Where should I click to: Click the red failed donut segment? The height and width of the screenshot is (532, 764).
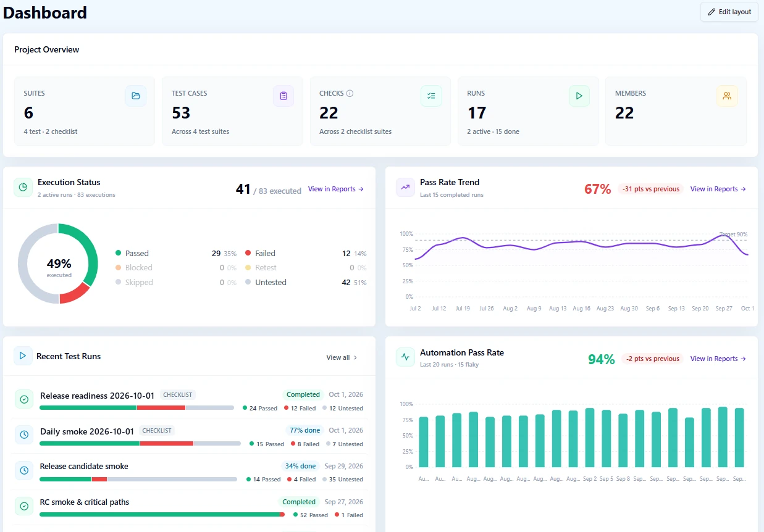(x=76, y=295)
